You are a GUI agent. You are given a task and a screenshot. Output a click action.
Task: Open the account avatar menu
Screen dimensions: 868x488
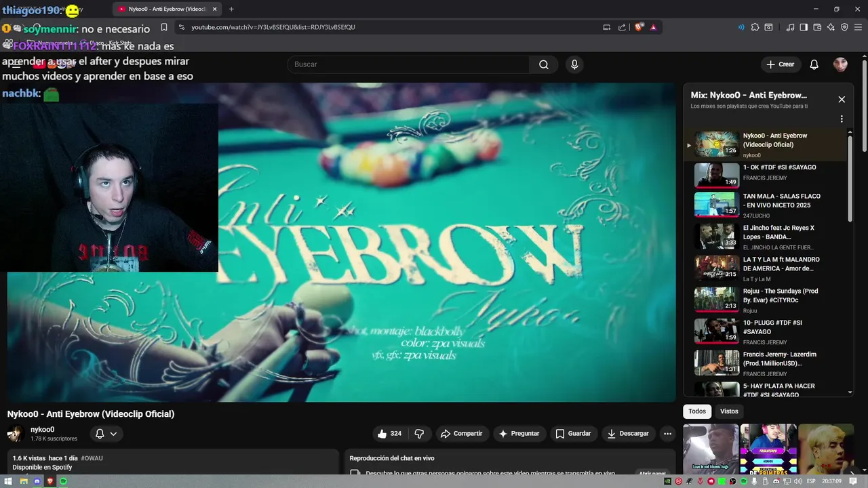coord(840,64)
